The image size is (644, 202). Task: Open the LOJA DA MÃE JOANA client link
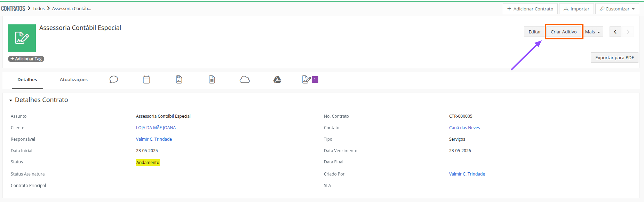click(x=156, y=128)
